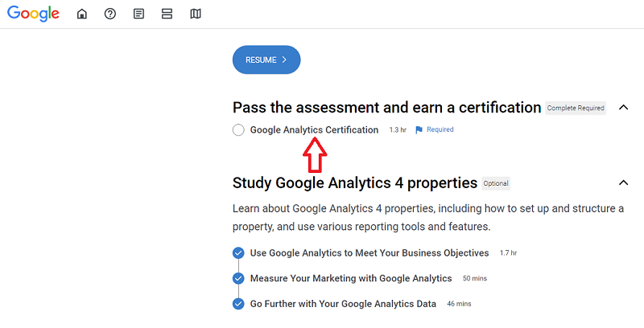Open Use Google Analytics to Meet Objectives
This screenshot has width=644, height=328.
[x=369, y=253]
